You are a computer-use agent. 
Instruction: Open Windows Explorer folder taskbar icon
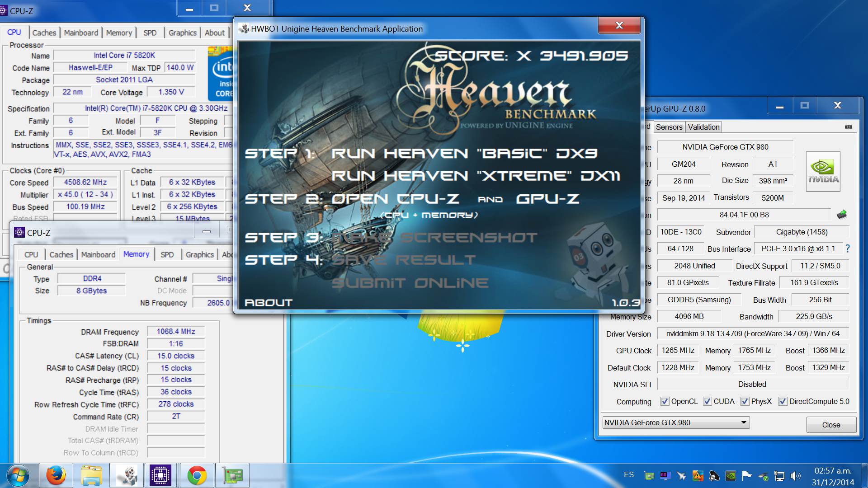click(x=91, y=475)
